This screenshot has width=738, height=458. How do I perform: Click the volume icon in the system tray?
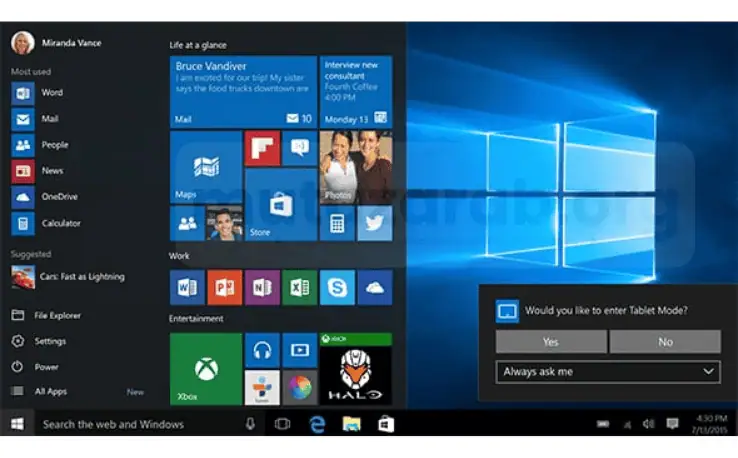[x=649, y=424]
